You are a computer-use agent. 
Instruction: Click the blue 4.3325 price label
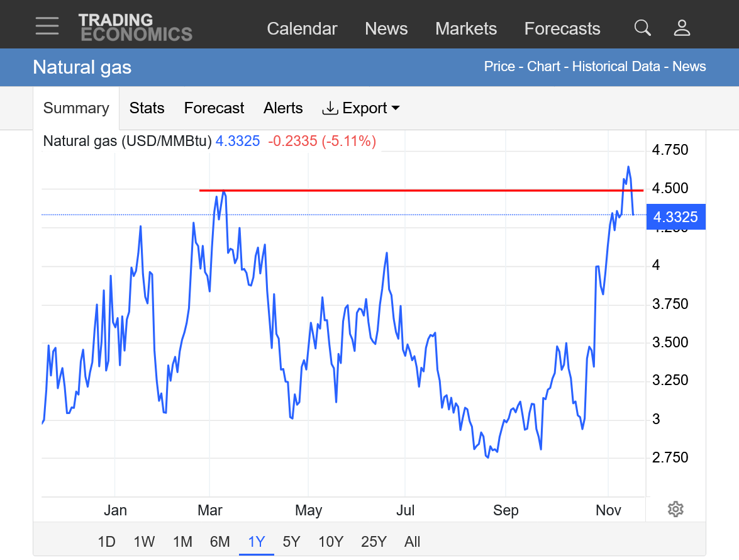(675, 217)
